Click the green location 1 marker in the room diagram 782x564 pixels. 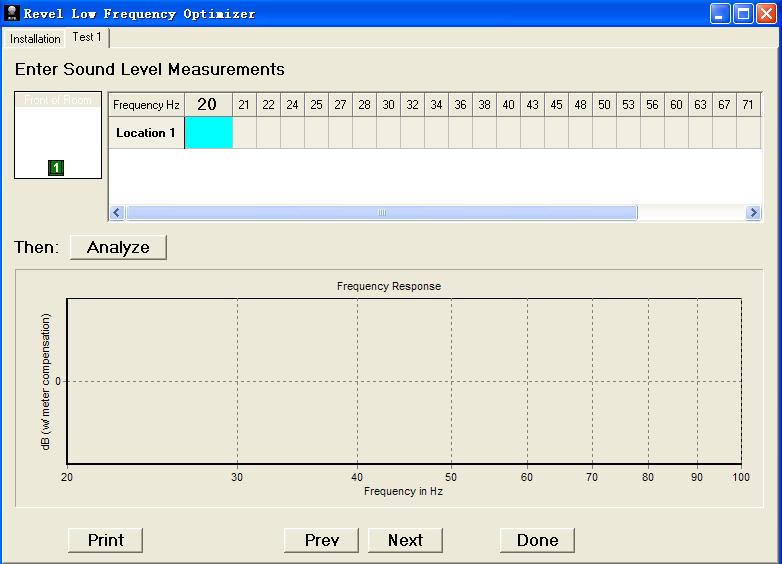56,168
